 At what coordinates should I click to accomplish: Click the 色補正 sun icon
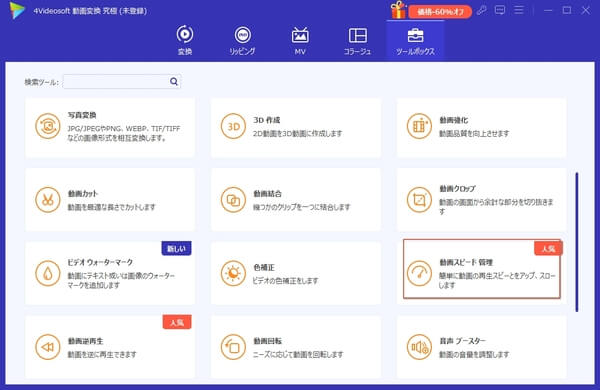click(x=233, y=273)
